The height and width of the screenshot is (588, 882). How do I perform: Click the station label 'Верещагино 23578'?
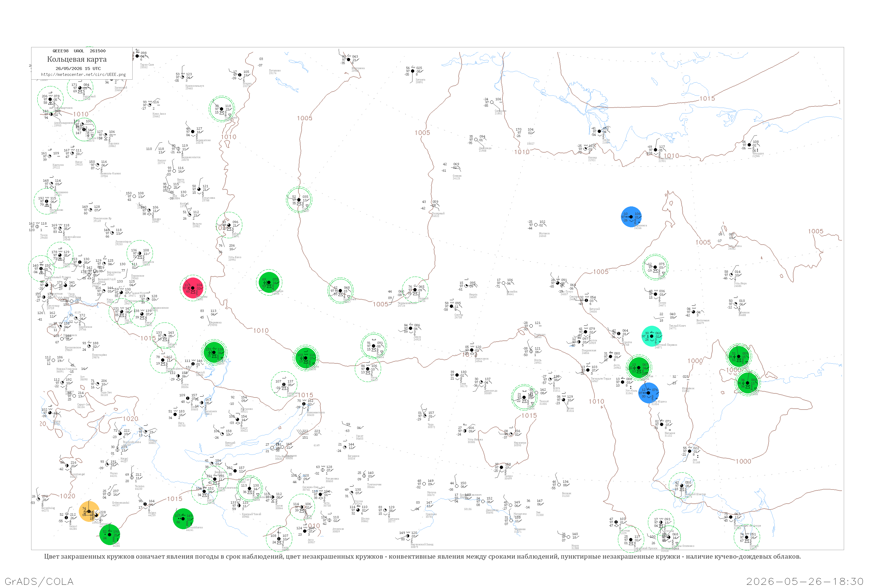(203, 141)
